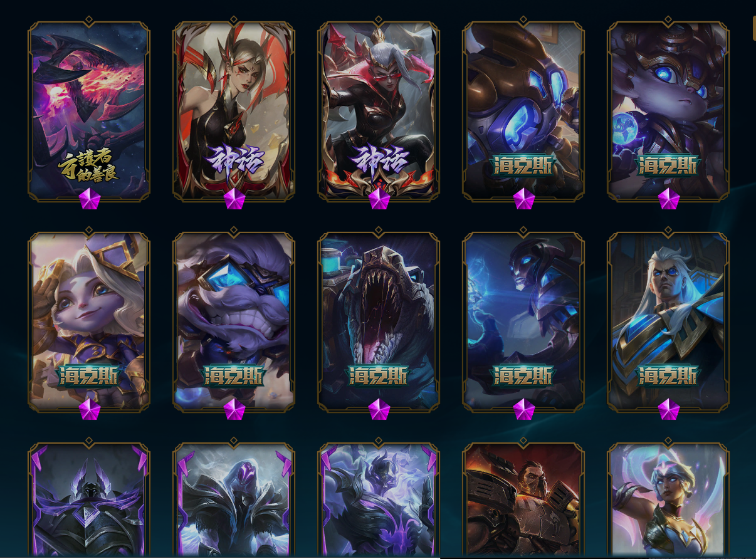Select the blonde saluting yordle 海克斯 skin card

pos(89,321)
